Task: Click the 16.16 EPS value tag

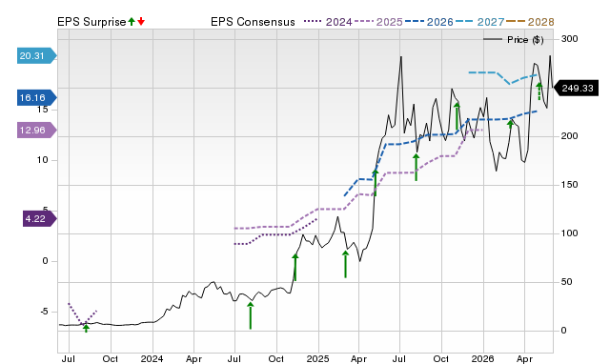Action: [x=36, y=97]
